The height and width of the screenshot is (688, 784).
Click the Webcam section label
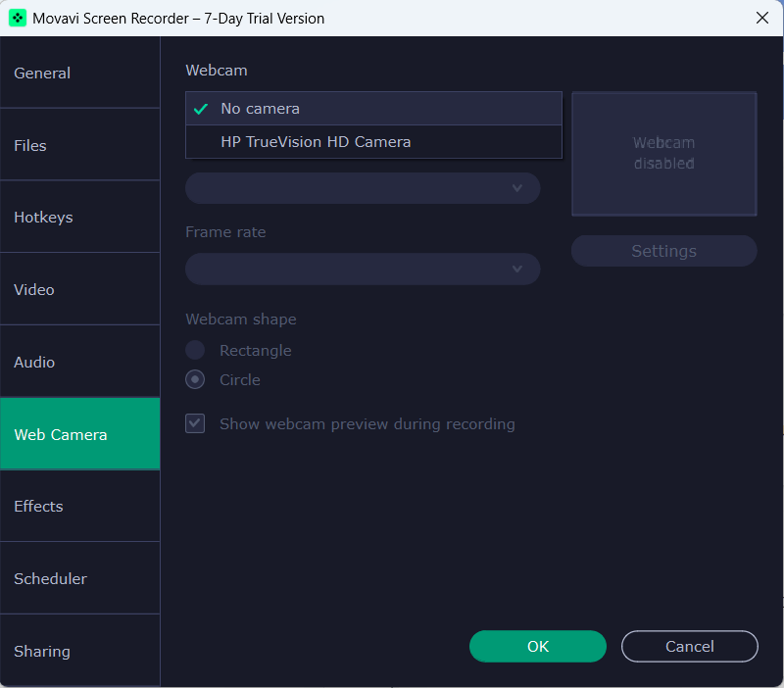pos(217,71)
